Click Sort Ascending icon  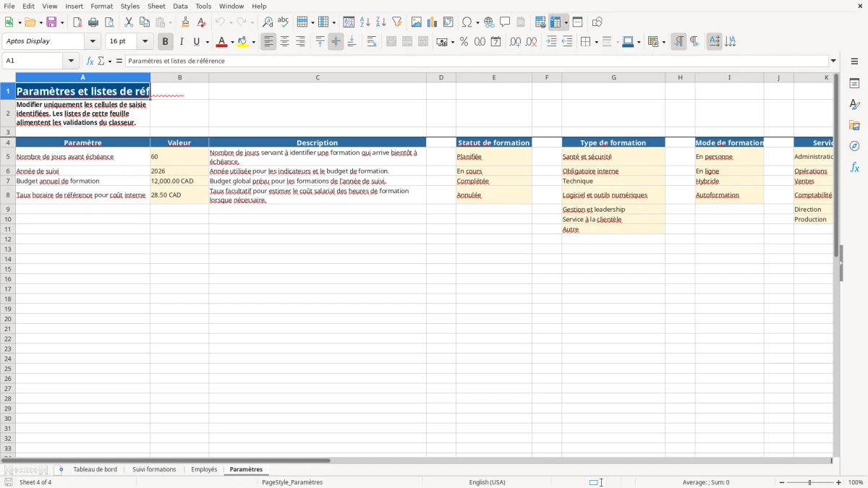[x=365, y=22]
